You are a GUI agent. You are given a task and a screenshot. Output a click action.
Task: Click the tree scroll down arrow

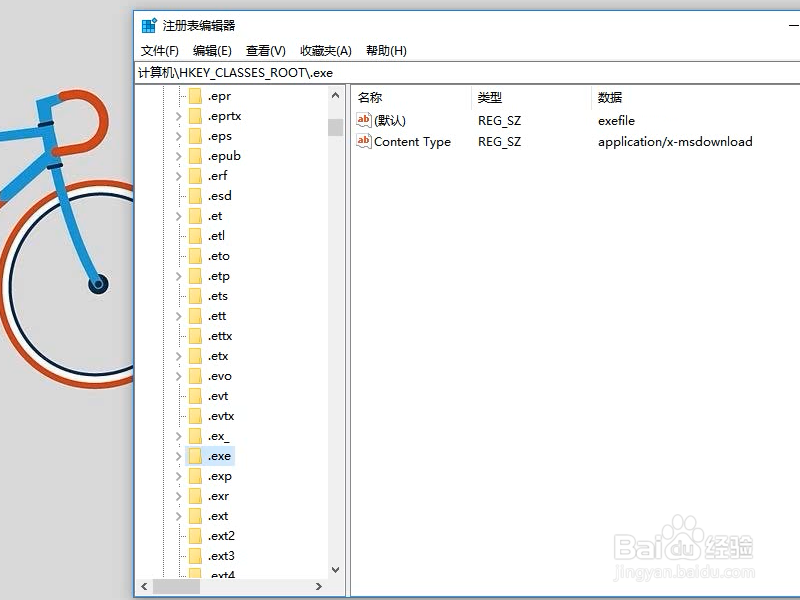tap(335, 570)
